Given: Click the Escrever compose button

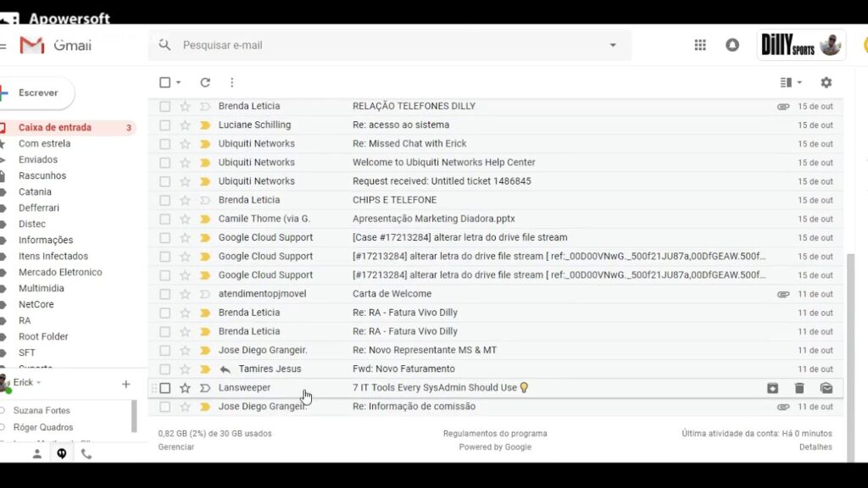Looking at the screenshot, I should click(x=36, y=93).
